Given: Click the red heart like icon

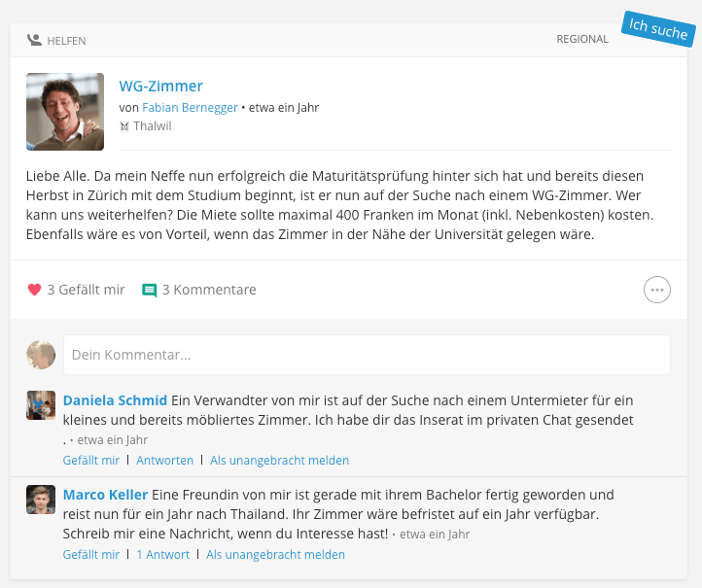Looking at the screenshot, I should coord(34,290).
